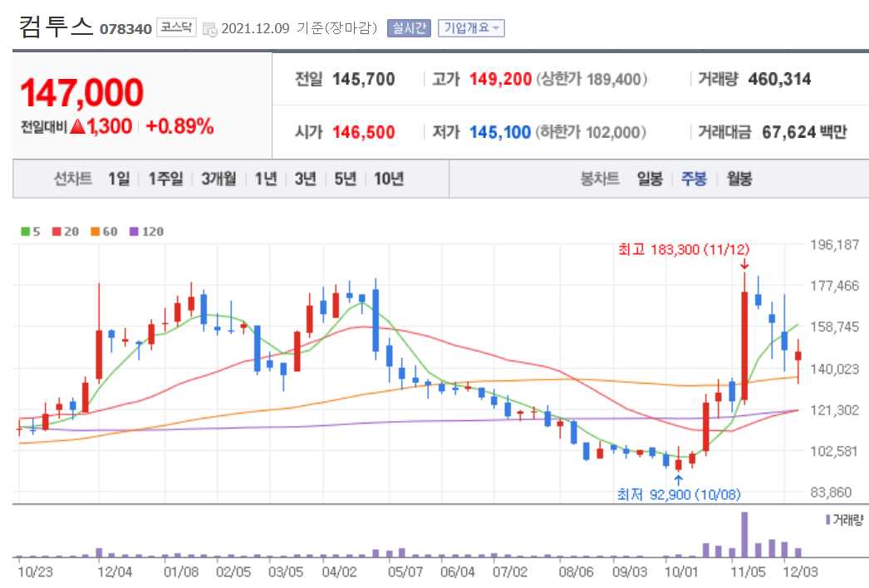Select the 1일 line chart tab
869x588 pixels.
[x=119, y=179]
